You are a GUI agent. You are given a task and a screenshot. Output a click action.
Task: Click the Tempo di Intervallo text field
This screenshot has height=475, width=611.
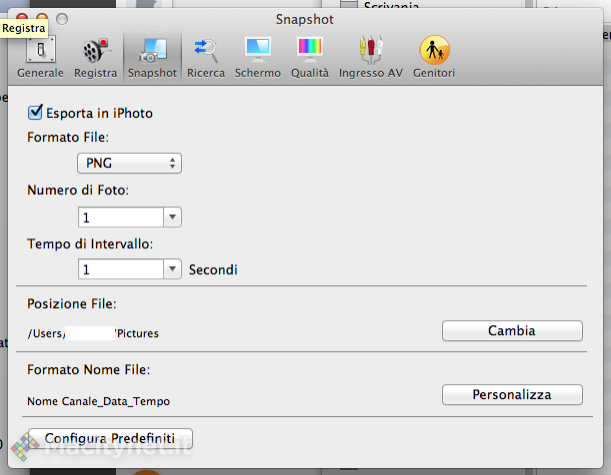point(121,269)
